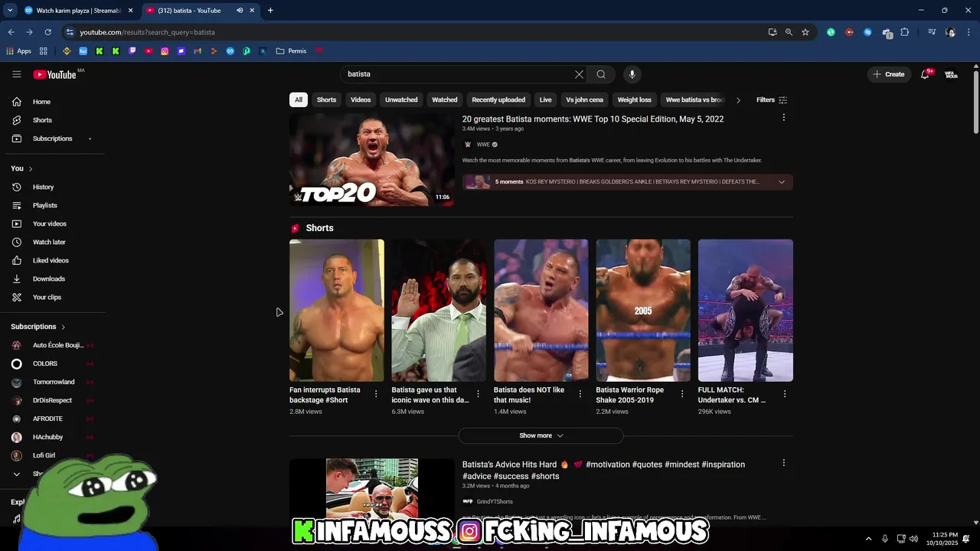Viewport: 980px width, 551px height.
Task: Open the Create menu
Action: [889, 74]
